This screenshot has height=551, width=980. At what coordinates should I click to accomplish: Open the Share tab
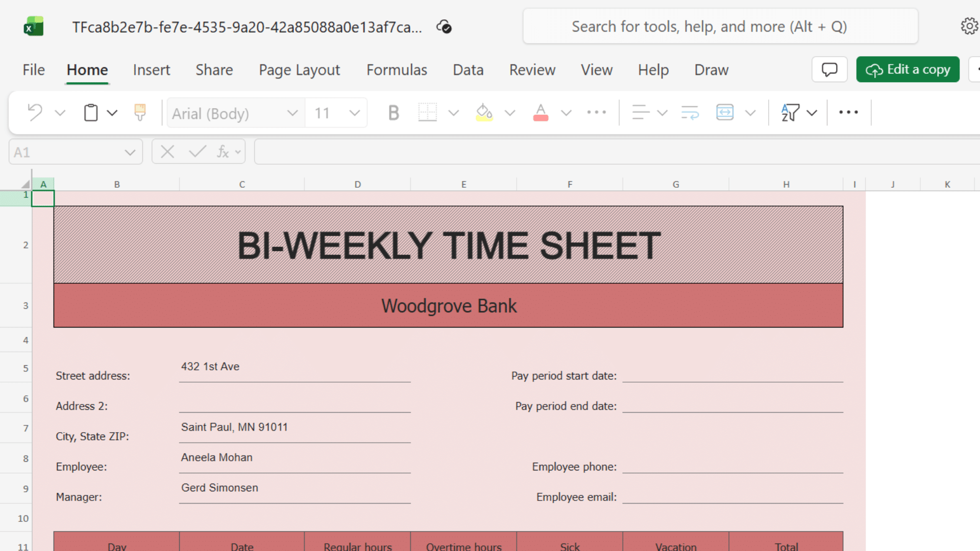point(214,70)
